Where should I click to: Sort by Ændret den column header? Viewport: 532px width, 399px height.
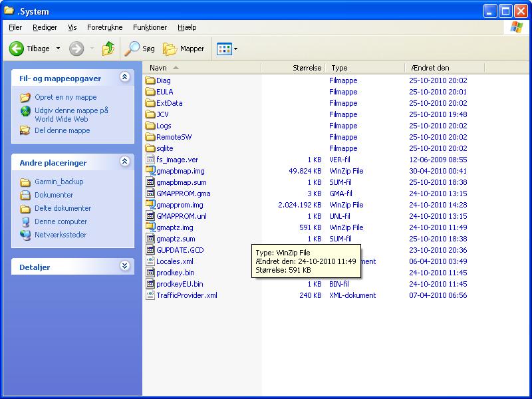coord(445,68)
